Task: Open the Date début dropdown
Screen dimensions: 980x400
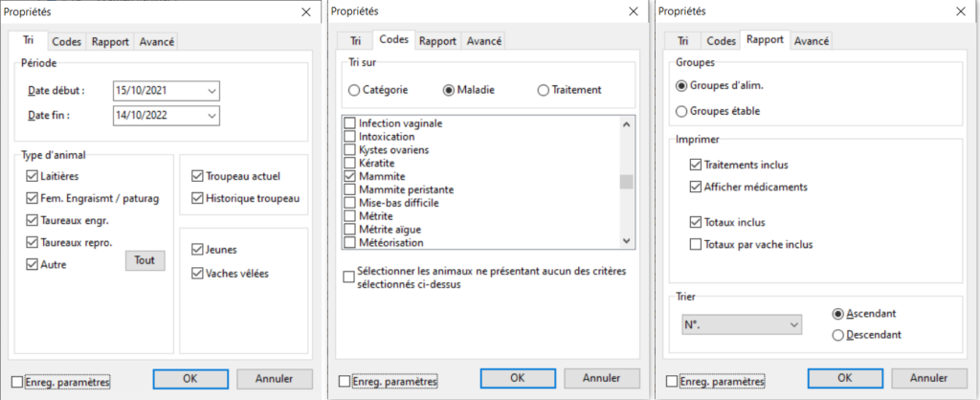Action: 212,91
